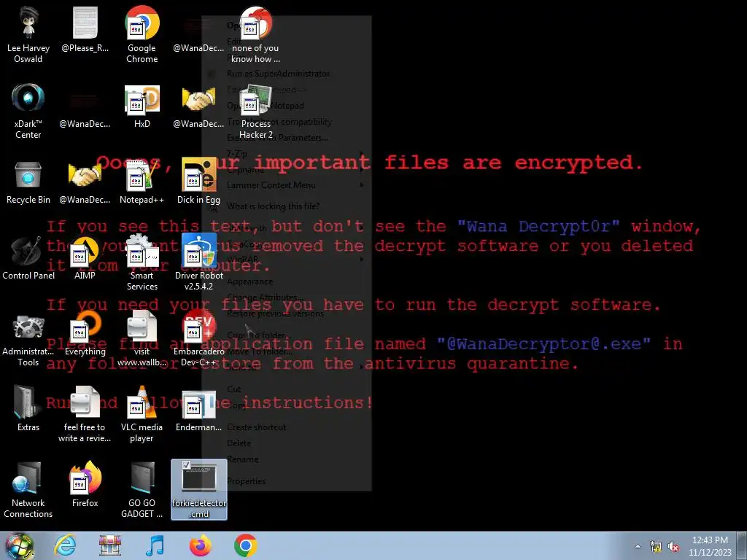The height and width of the screenshot is (560, 747).
Task: Toggle the checkbox on forkiedetector.cmd icon
Action: 186,464
